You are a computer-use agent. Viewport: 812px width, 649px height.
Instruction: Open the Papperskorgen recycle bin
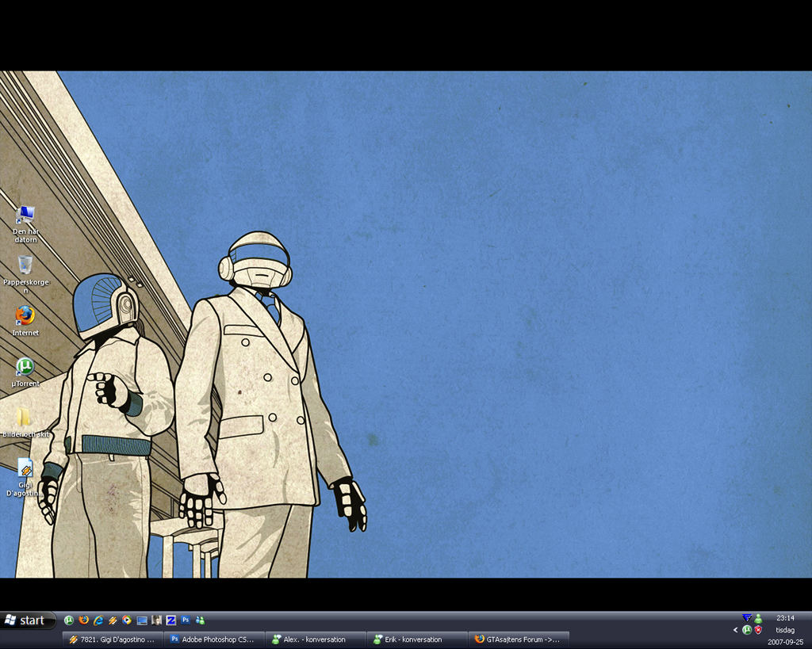pyautogui.click(x=25, y=265)
